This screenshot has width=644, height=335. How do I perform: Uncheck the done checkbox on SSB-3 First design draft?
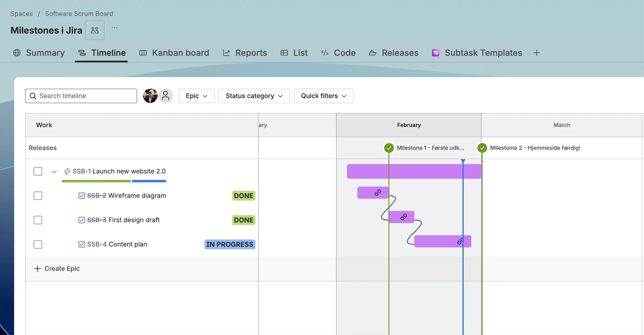click(x=82, y=220)
